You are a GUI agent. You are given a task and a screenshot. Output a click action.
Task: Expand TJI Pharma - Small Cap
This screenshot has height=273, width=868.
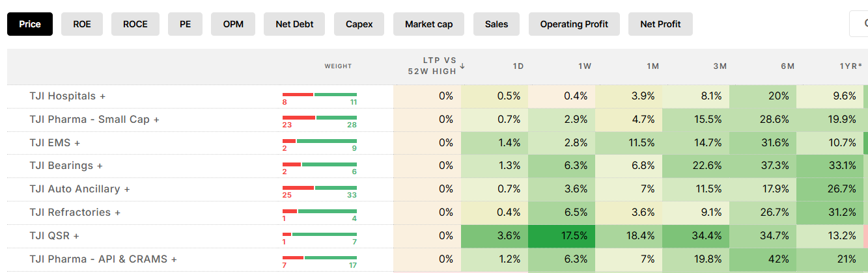click(94, 119)
